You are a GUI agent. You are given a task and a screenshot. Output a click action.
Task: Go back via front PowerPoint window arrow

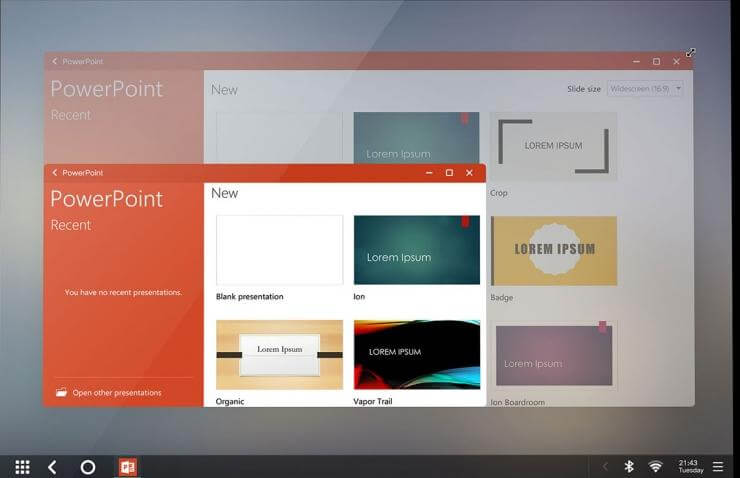point(55,173)
